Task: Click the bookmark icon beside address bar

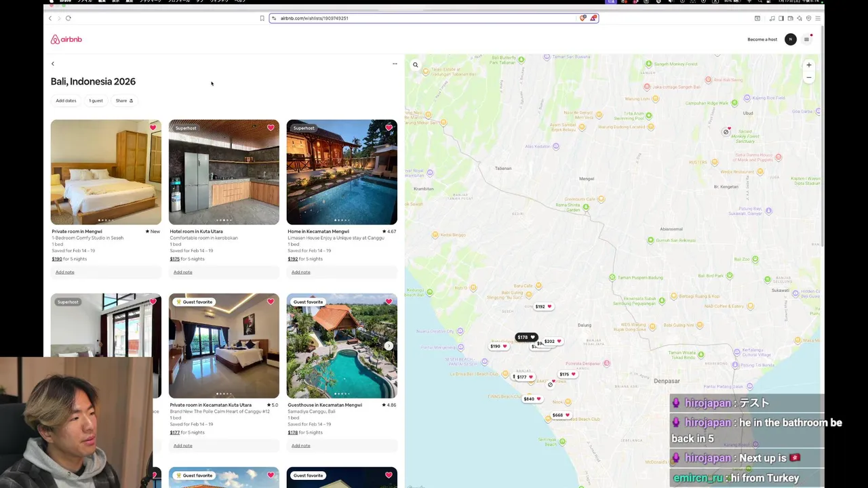Action: coord(262,18)
